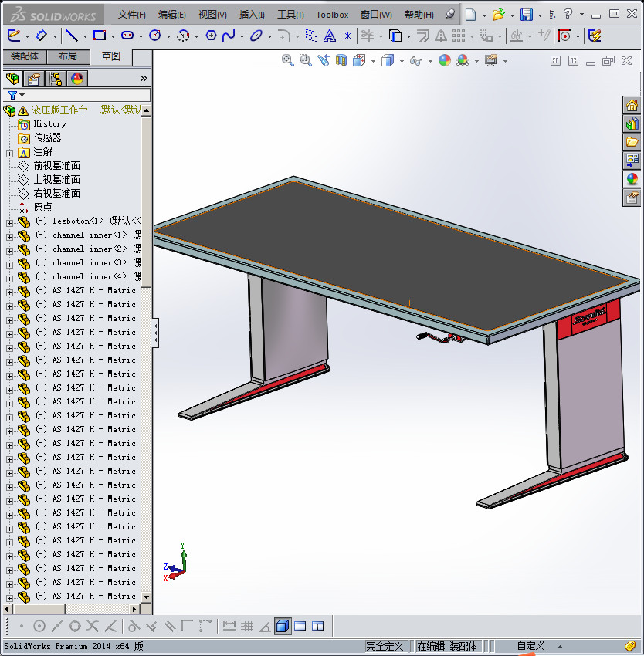Image resolution: width=644 pixels, height=656 pixels.
Task: Open the FeatureManager design tree tab
Action: coord(12,78)
